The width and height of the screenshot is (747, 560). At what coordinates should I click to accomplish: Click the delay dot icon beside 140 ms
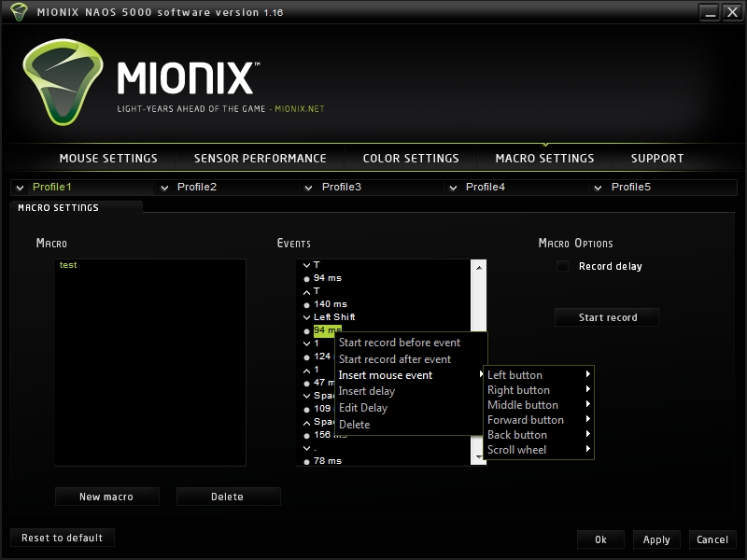click(307, 305)
